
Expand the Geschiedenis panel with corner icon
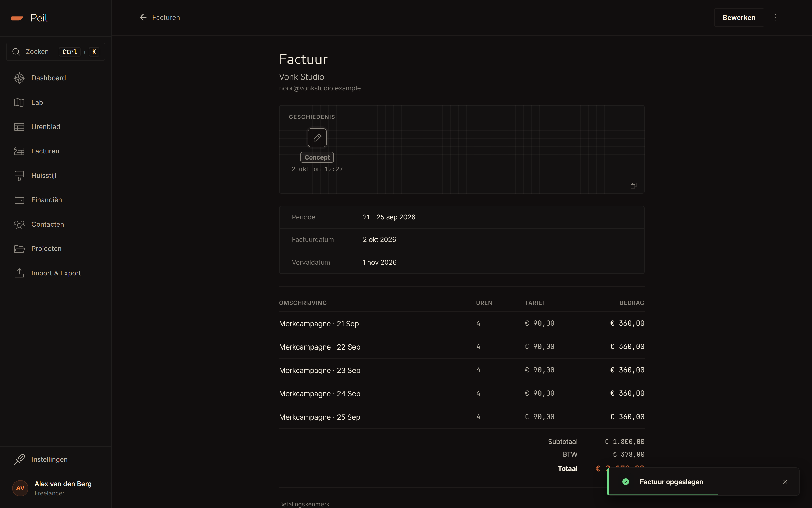pos(634,186)
